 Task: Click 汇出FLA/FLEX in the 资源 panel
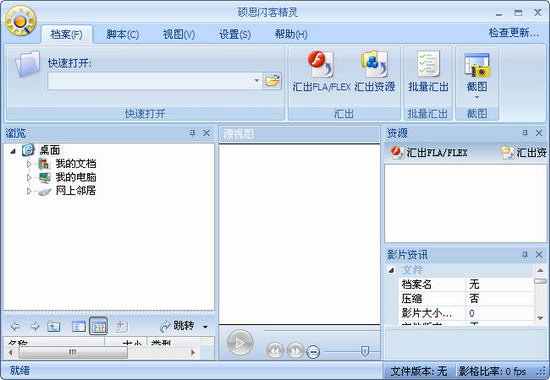coord(429,153)
